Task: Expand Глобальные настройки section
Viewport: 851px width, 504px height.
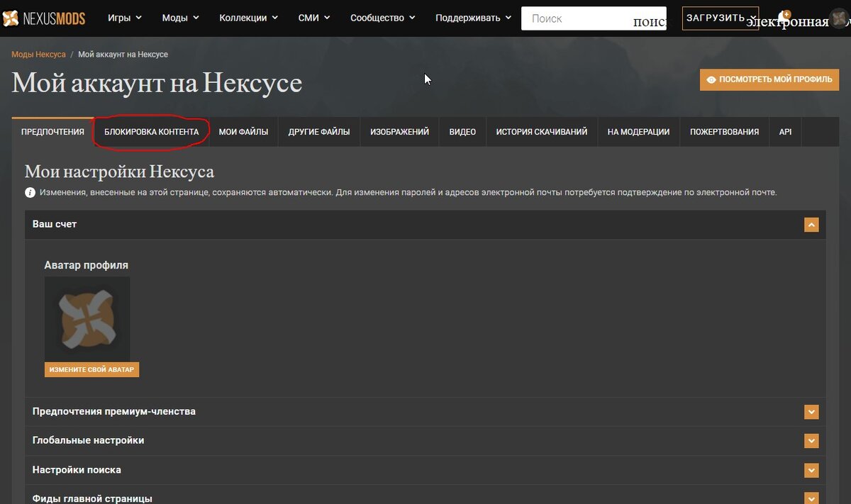Action: [x=811, y=441]
